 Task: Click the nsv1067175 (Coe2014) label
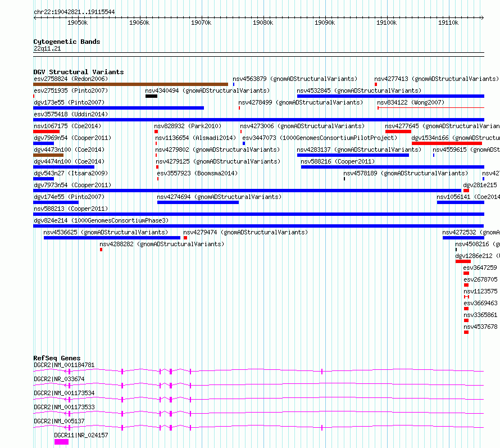(67, 126)
